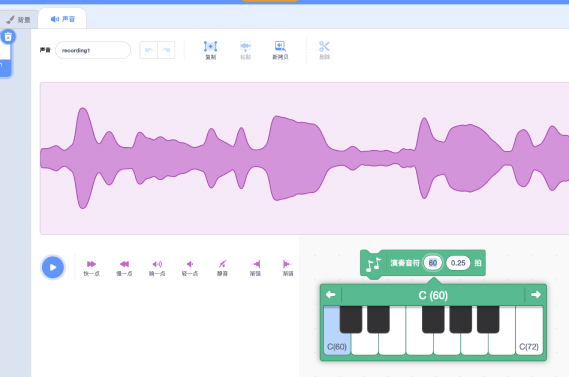Click the scissors Delete (删除) icon
The width and height of the screenshot is (569, 377).
tap(324, 50)
